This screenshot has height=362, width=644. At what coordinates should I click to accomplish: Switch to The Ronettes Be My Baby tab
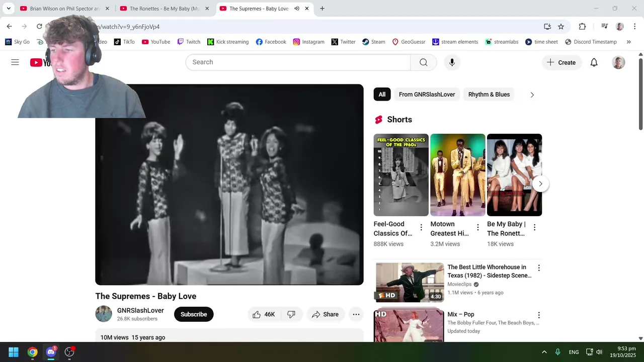click(x=164, y=9)
